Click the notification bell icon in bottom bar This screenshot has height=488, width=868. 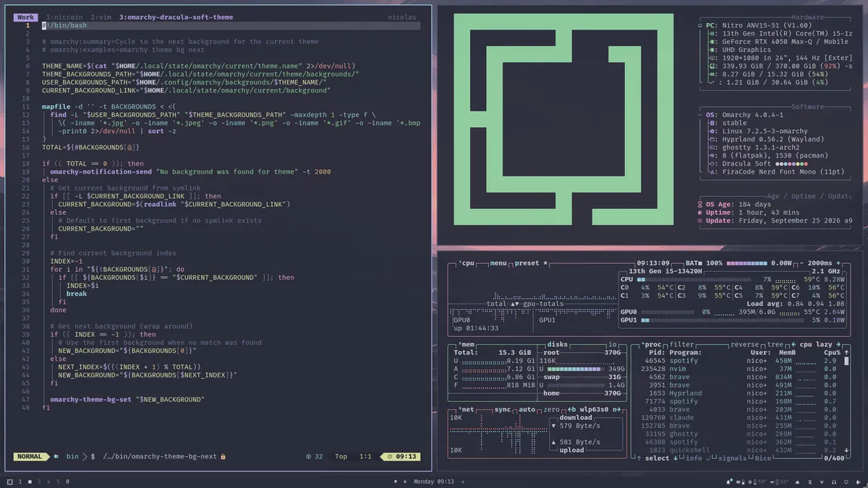pyautogui.click(x=728, y=481)
